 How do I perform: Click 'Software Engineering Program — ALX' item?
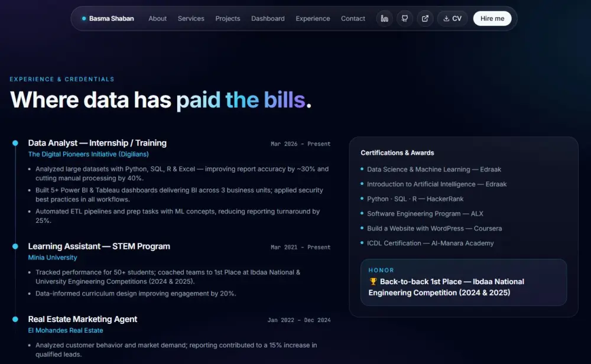[425, 213]
